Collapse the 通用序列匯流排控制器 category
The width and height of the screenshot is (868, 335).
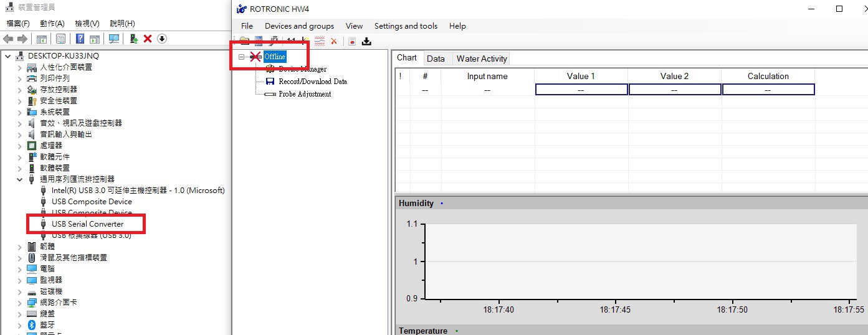coord(20,179)
